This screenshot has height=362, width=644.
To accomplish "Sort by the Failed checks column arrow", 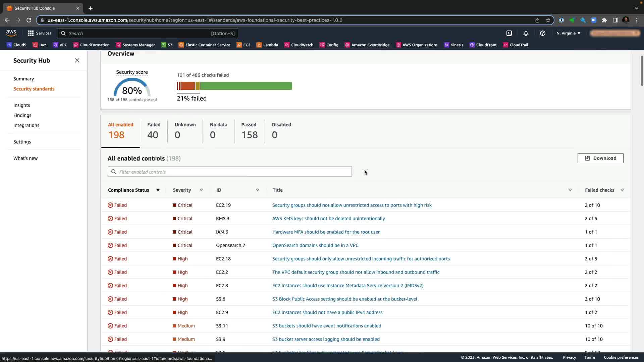I will [622, 190].
